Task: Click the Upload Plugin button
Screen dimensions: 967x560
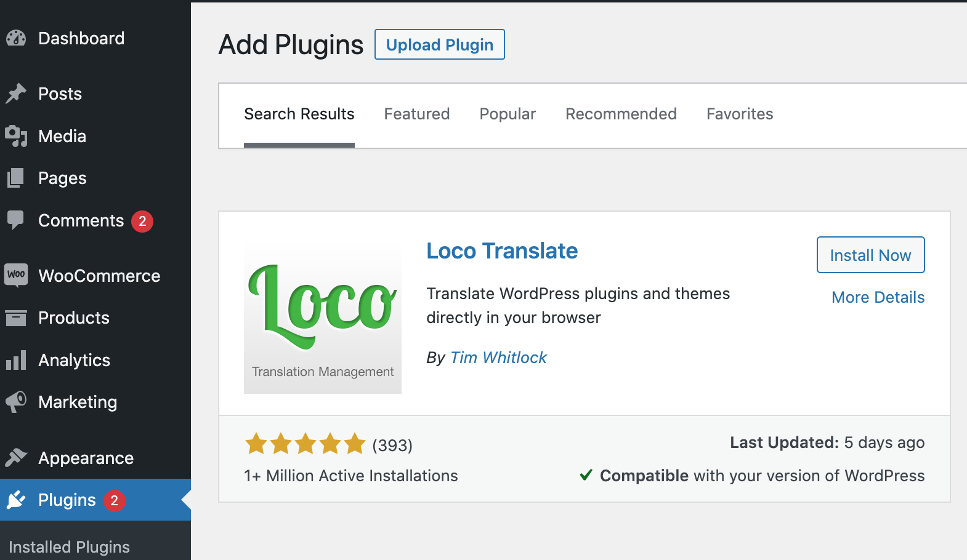Action: point(440,44)
